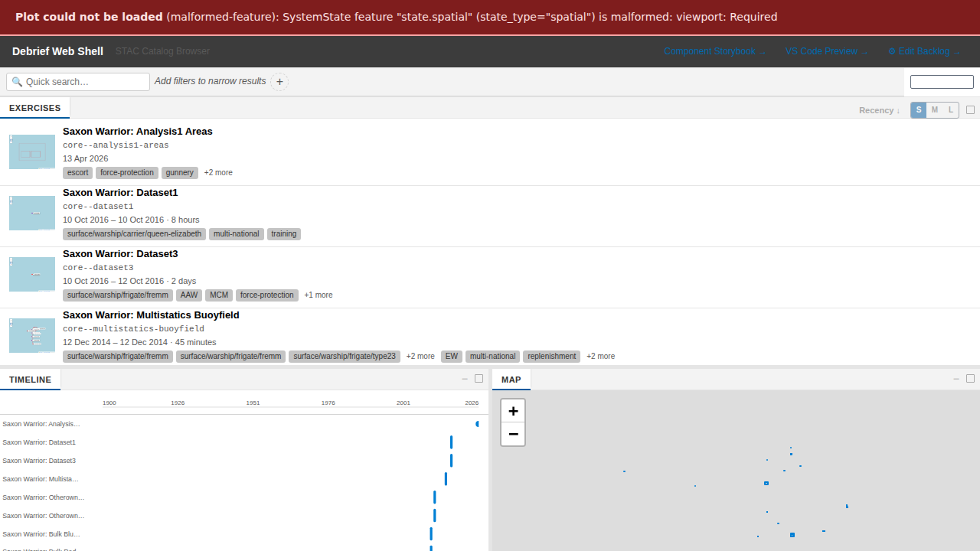Maximize the Exercises panel

[x=971, y=110]
